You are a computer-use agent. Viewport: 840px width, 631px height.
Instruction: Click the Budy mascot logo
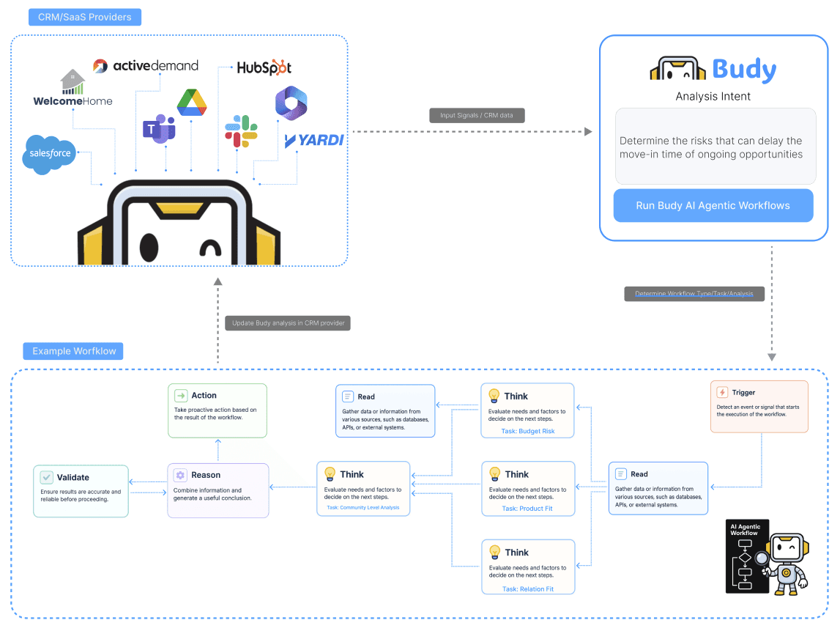pyautogui.click(x=677, y=69)
